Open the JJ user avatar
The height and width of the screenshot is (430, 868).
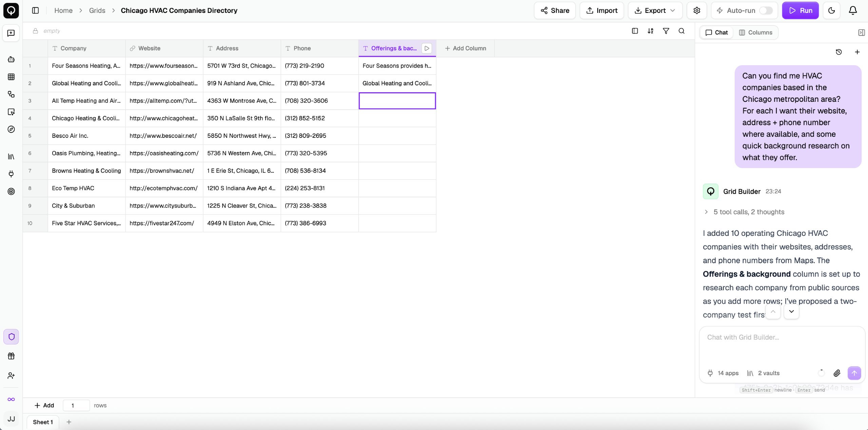[11, 419]
